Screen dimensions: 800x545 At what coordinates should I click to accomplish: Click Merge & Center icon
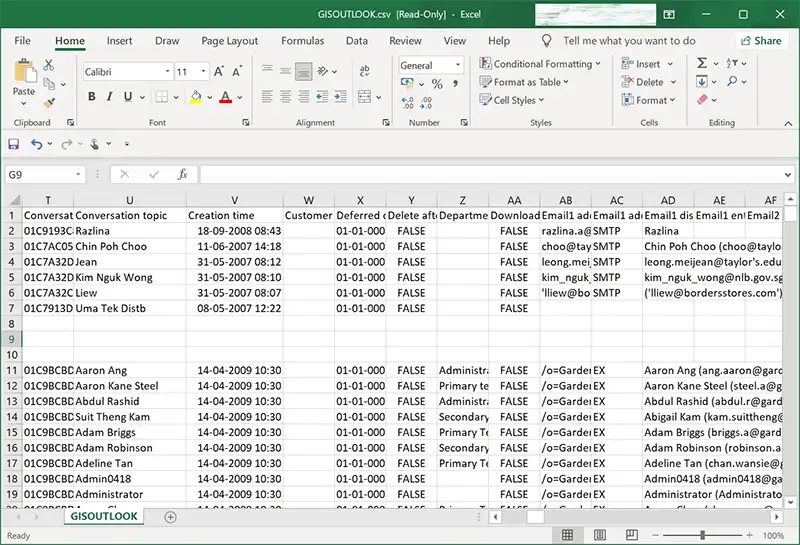click(364, 96)
